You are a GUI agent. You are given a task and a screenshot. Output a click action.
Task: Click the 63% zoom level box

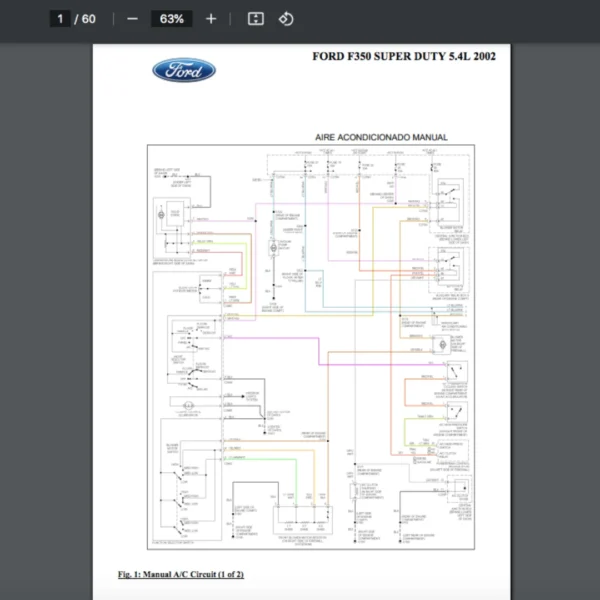(x=171, y=19)
